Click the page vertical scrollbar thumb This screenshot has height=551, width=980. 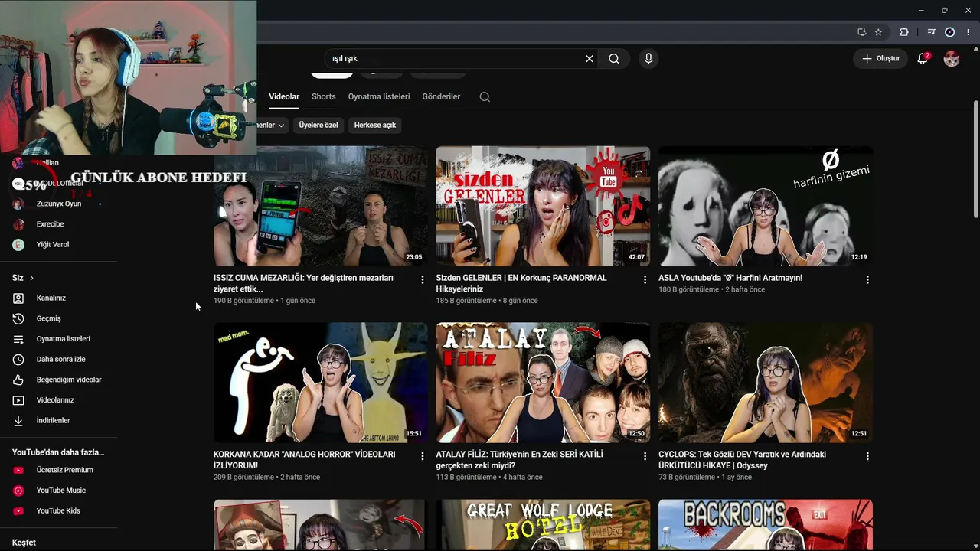[975, 159]
